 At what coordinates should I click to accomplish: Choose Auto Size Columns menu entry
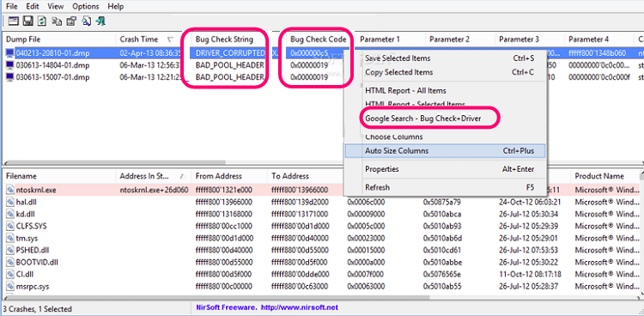point(445,151)
